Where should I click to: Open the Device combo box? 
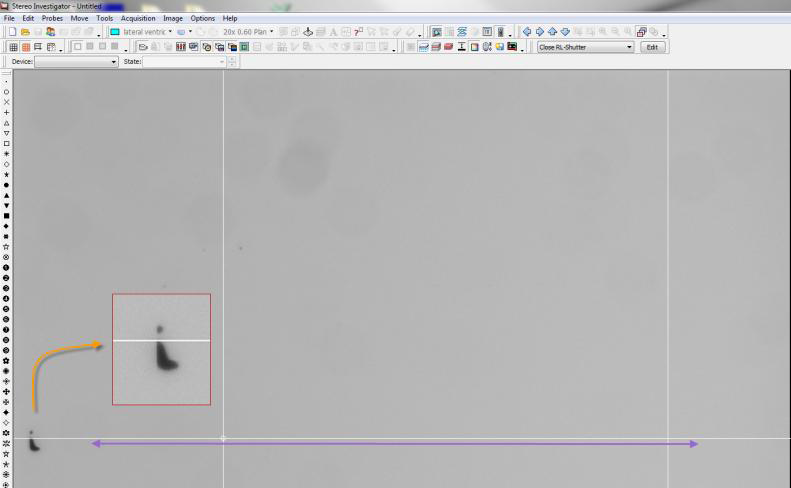(x=112, y=62)
